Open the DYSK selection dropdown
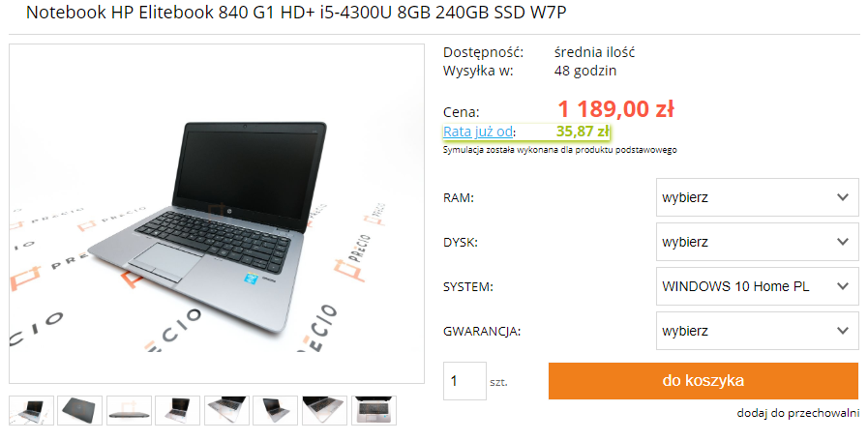This screenshot has height=441, width=868. [x=758, y=242]
